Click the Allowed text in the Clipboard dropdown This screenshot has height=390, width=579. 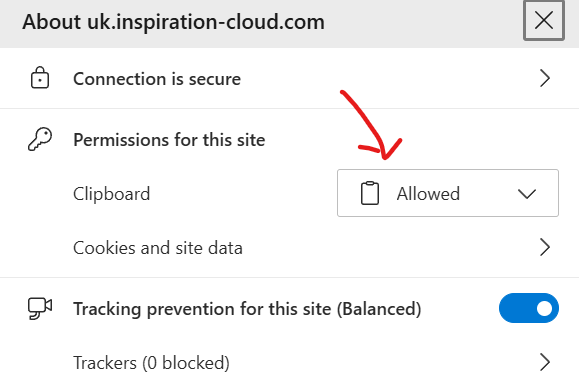(x=428, y=194)
